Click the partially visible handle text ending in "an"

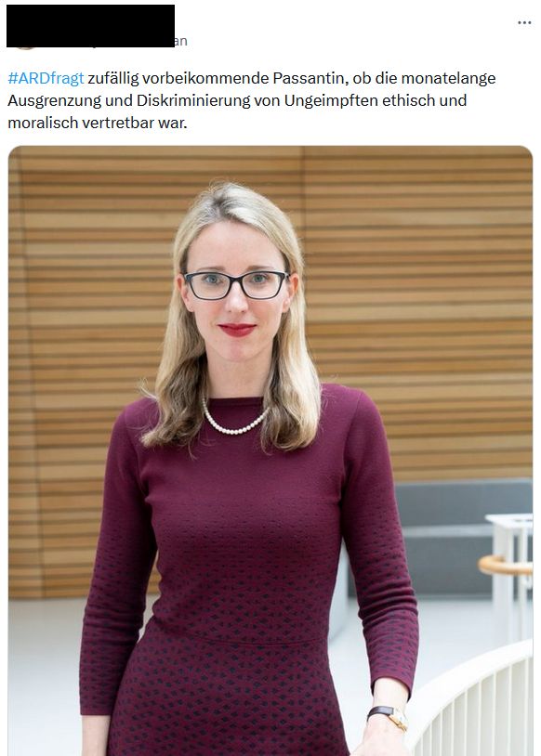(x=181, y=41)
